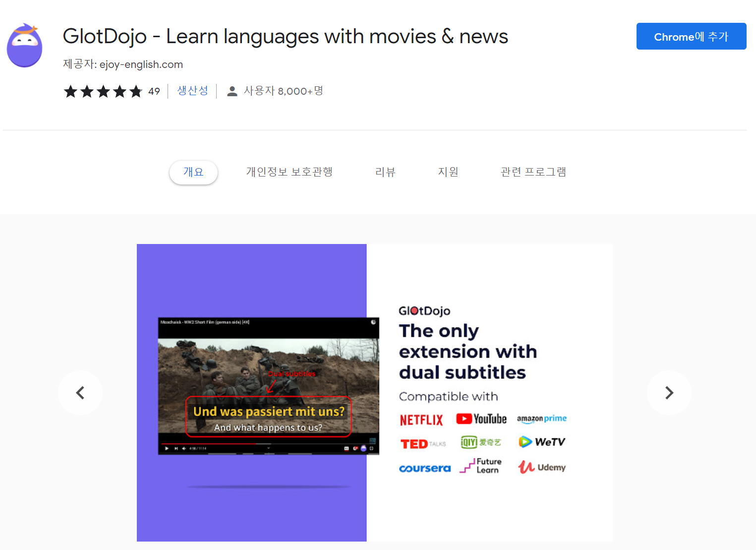Click the Netflix logo in the slide

coord(421,420)
